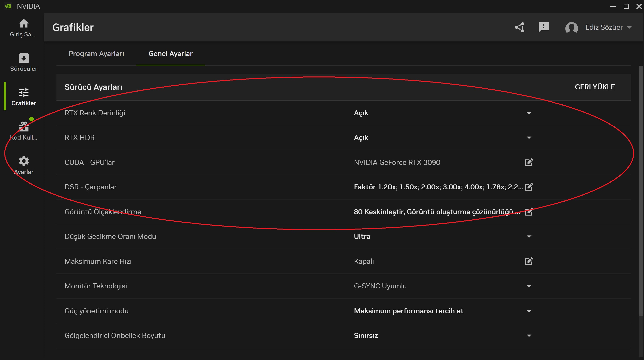Click the feedback exclamation icon
The image size is (644, 360).
[543, 27]
